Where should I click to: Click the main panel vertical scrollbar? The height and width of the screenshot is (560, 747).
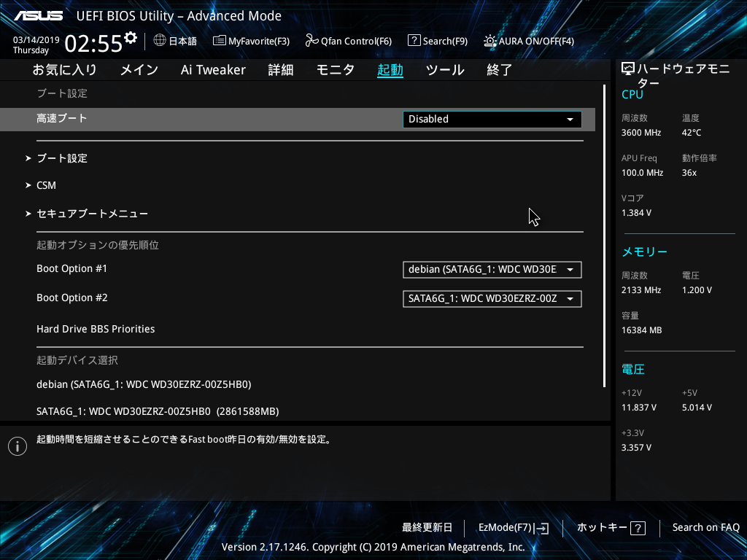click(604, 236)
